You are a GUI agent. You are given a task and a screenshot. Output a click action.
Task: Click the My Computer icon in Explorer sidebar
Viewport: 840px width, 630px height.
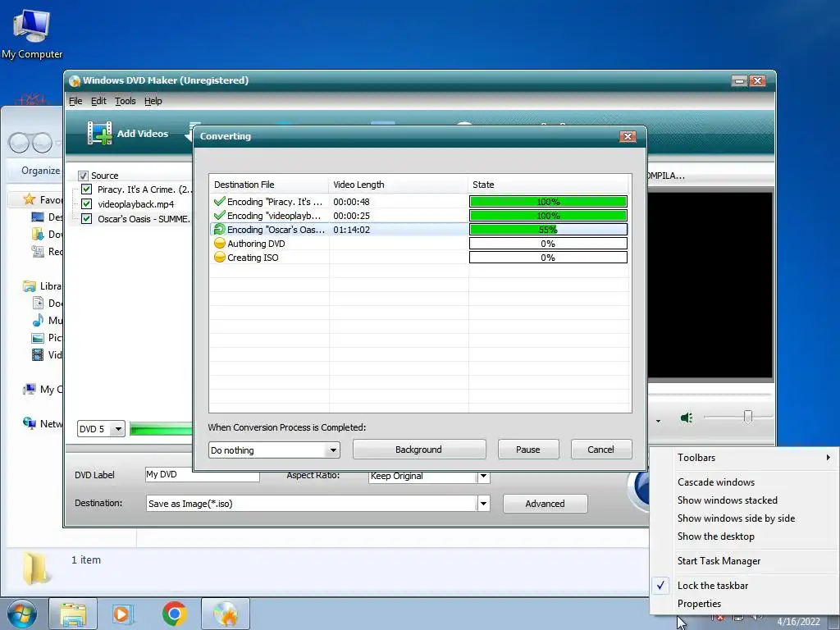point(30,389)
